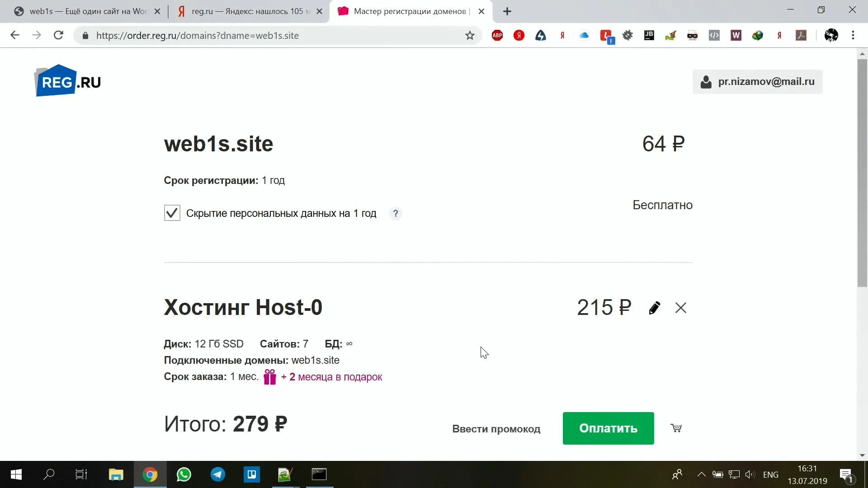This screenshot has width=868, height=488.
Task: Bookmark this page with the star icon
Action: point(470,35)
